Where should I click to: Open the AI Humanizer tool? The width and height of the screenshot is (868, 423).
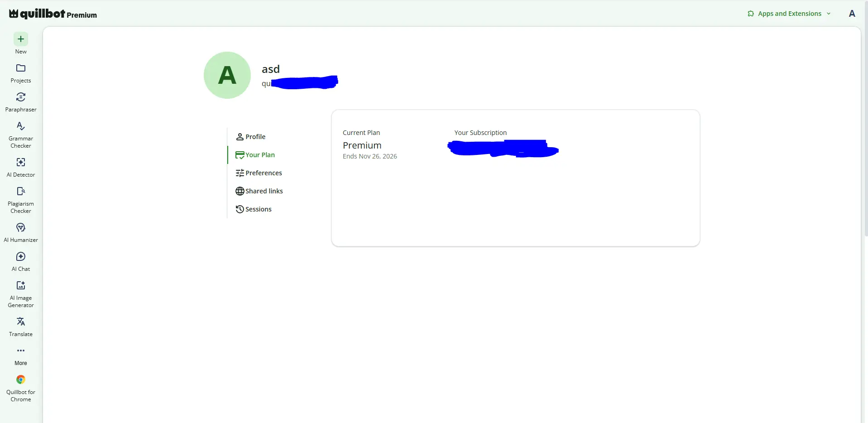click(21, 233)
